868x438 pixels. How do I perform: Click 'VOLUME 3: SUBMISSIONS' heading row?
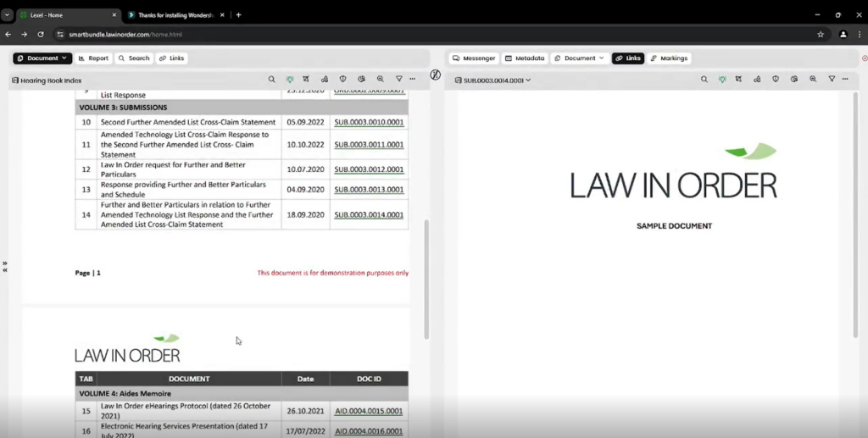tap(242, 108)
